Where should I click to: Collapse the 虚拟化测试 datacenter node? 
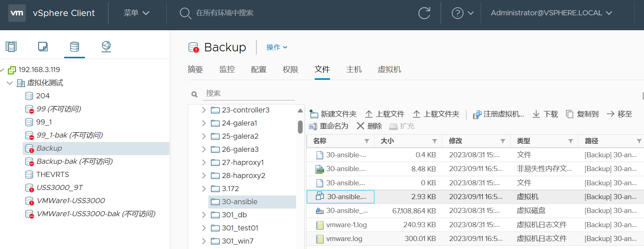10,83
